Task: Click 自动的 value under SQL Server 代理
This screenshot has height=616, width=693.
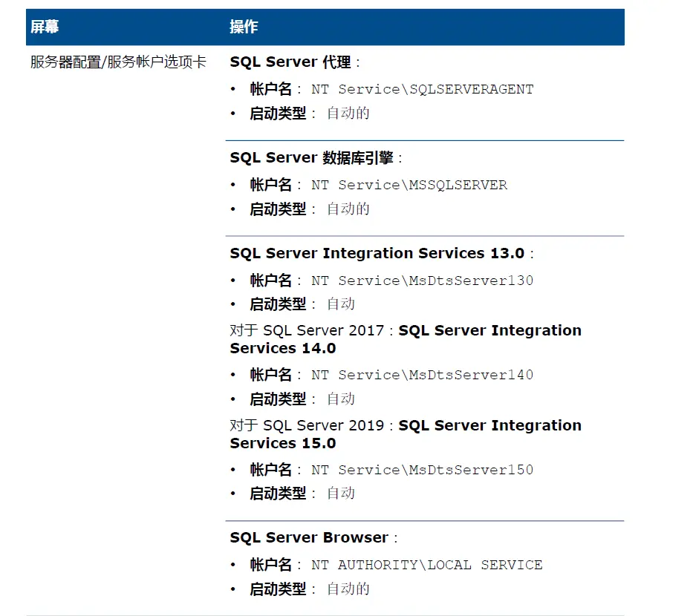Action: point(348,114)
